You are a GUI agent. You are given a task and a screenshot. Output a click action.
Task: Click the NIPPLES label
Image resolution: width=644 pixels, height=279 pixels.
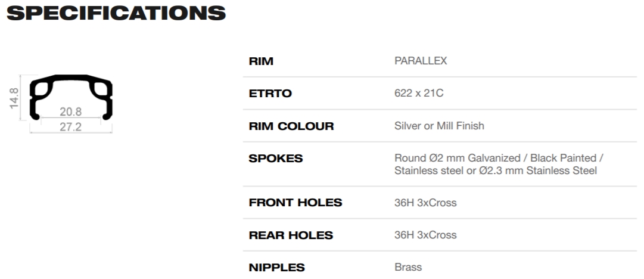277,268
